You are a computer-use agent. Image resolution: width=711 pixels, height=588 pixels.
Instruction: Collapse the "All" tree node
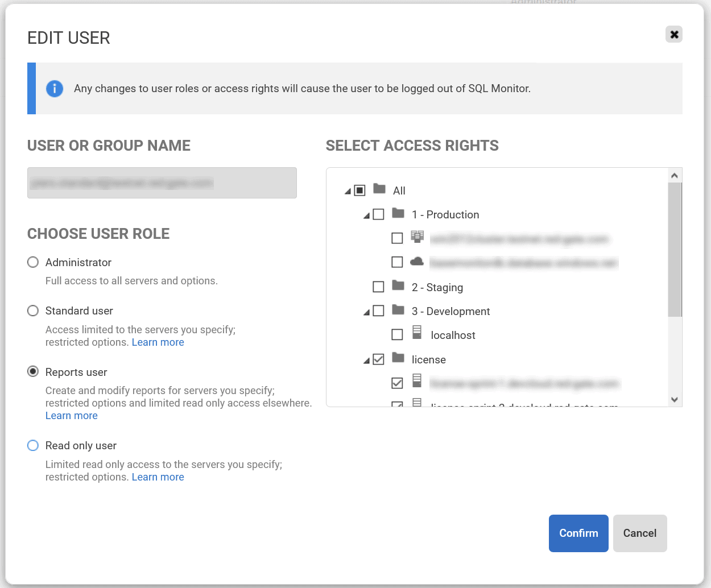click(348, 191)
